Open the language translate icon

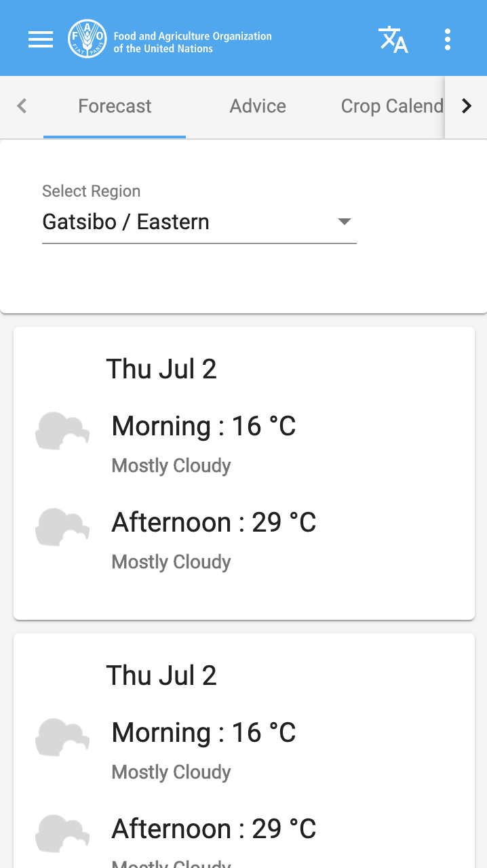point(393,39)
